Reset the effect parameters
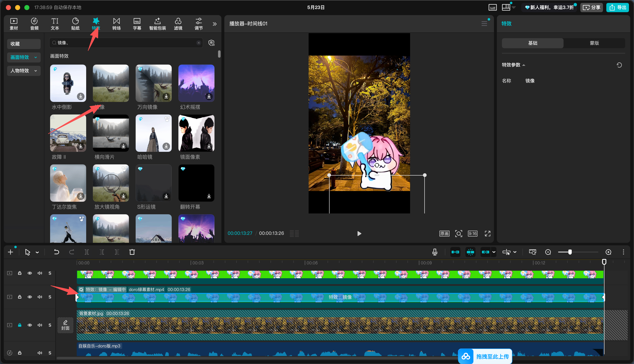Viewport: 634px width, 364px height. tap(619, 65)
